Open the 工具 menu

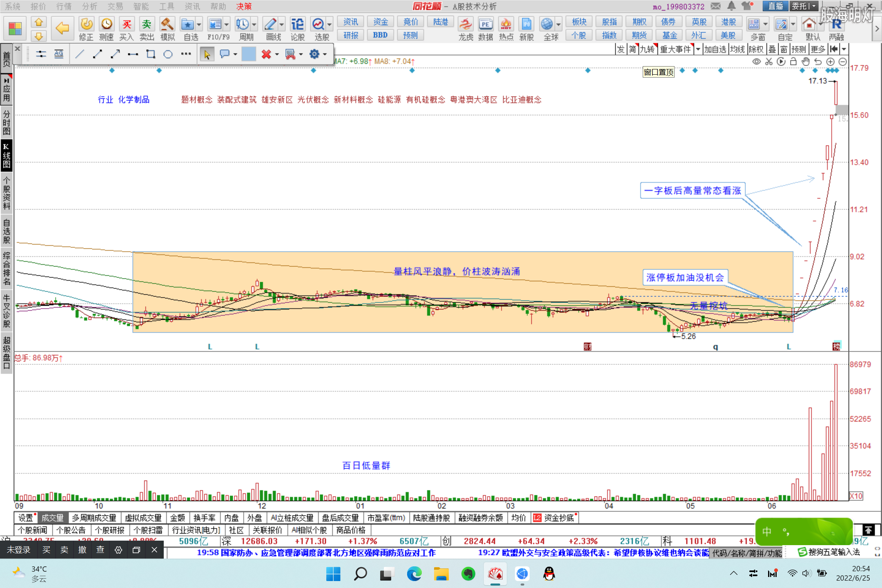pos(166,6)
